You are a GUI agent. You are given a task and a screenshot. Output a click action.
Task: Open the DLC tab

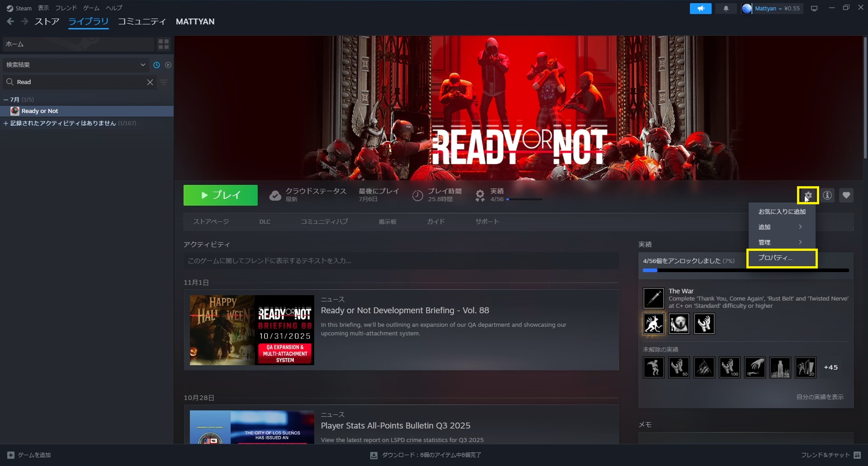265,222
